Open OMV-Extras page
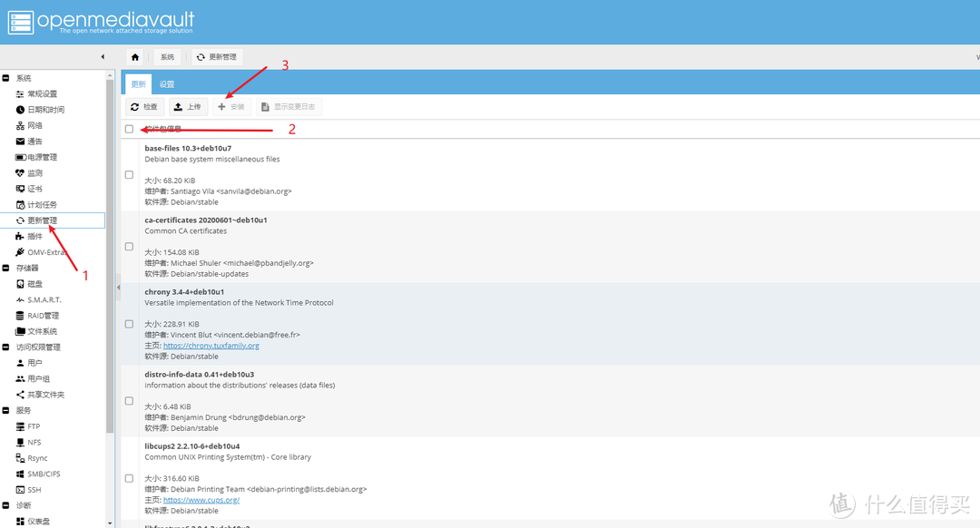This screenshot has width=980, height=528. coord(41,252)
